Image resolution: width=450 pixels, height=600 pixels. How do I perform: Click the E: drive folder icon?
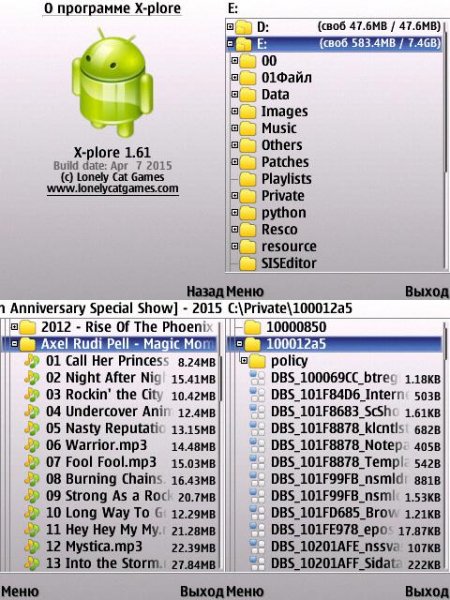point(243,44)
